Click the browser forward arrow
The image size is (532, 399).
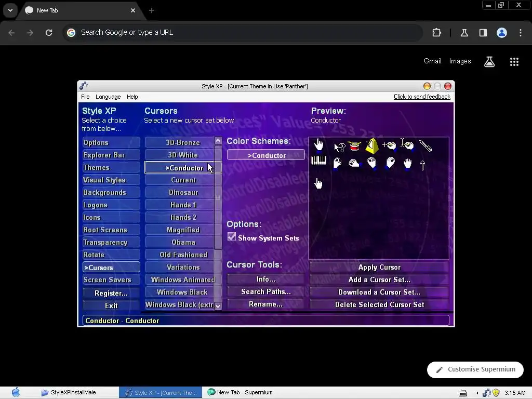pyautogui.click(x=30, y=33)
